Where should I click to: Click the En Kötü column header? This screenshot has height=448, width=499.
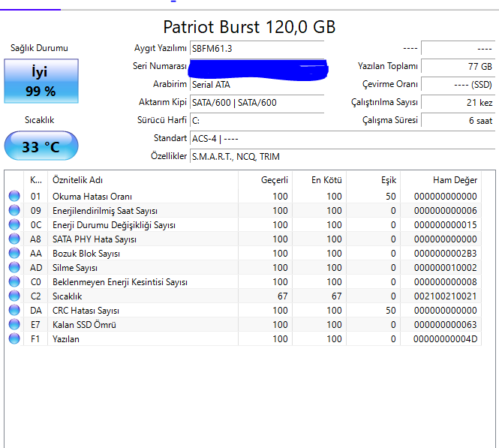pos(319,180)
